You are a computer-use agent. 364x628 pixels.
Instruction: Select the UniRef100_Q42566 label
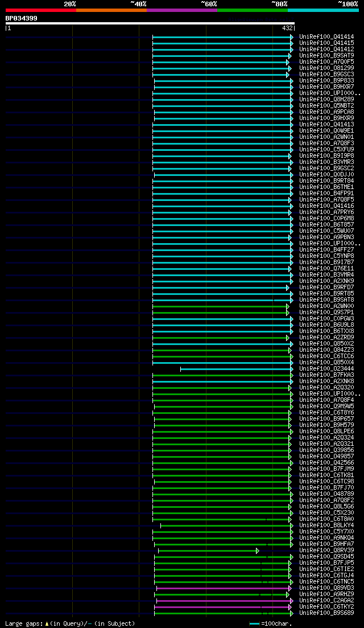[326, 462]
